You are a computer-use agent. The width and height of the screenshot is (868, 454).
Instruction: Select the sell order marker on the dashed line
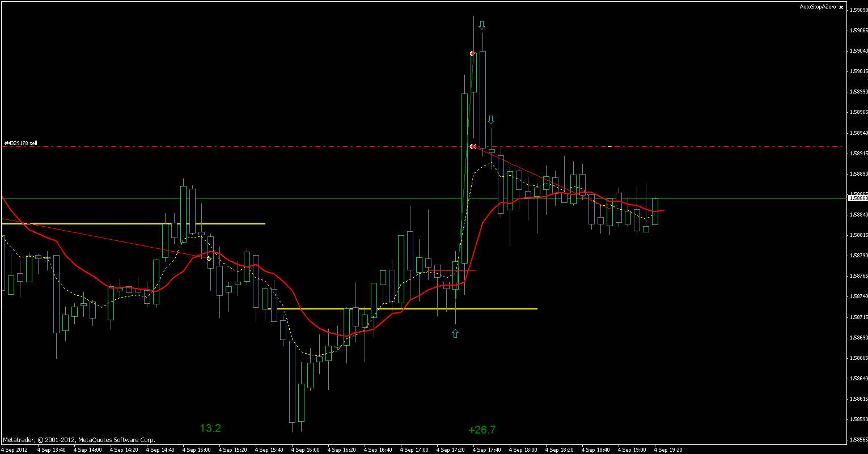click(x=473, y=146)
